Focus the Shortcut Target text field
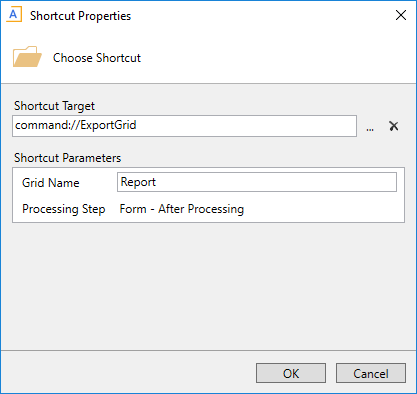The height and width of the screenshot is (394, 417). click(x=184, y=126)
